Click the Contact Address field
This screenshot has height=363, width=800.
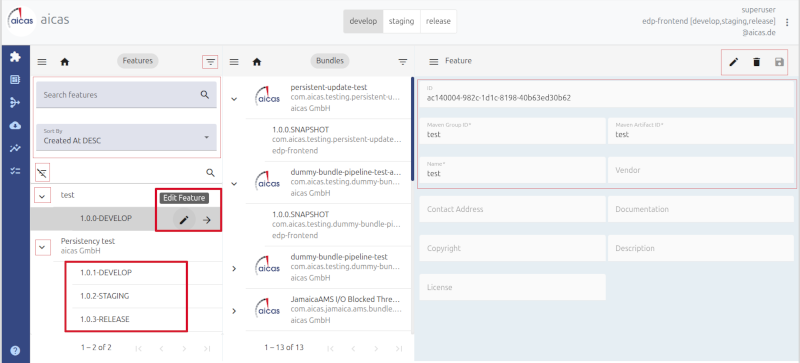pos(512,209)
